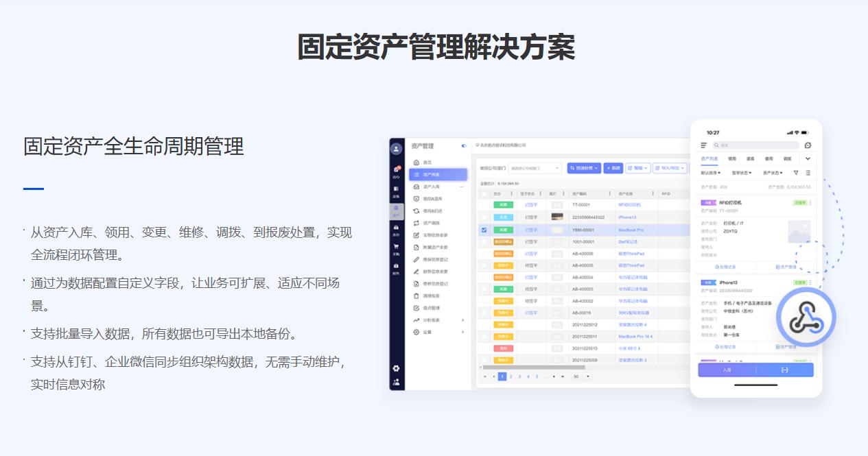Open the 使用公司/部门 dropdown selector
Screen dimensions: 868x456
pos(535,168)
